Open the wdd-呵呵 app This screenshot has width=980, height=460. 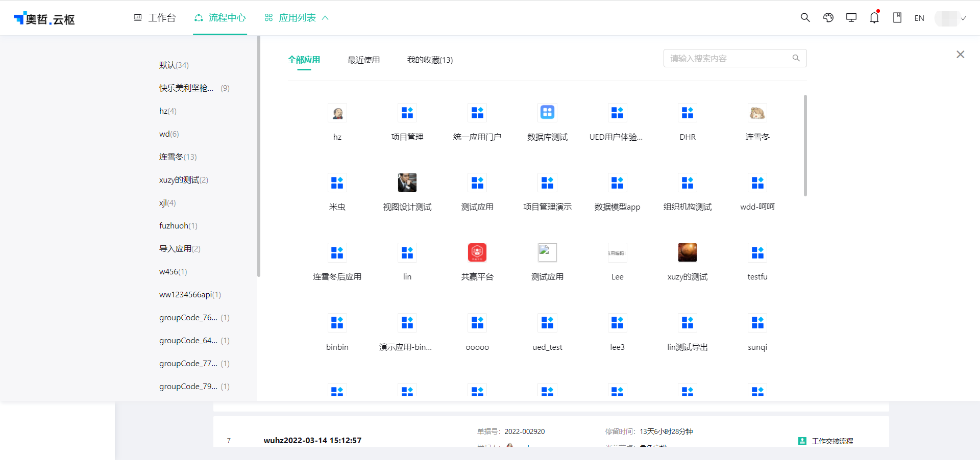(757, 183)
